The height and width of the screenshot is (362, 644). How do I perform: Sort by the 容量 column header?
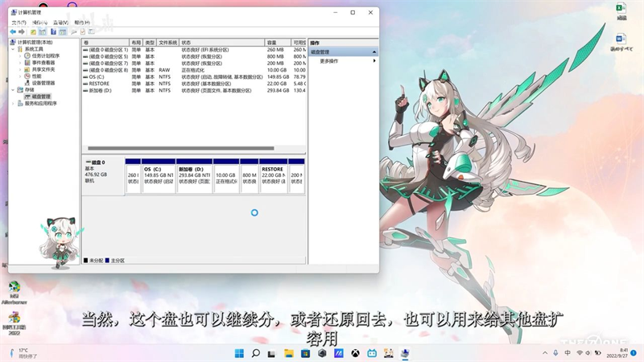coord(278,43)
